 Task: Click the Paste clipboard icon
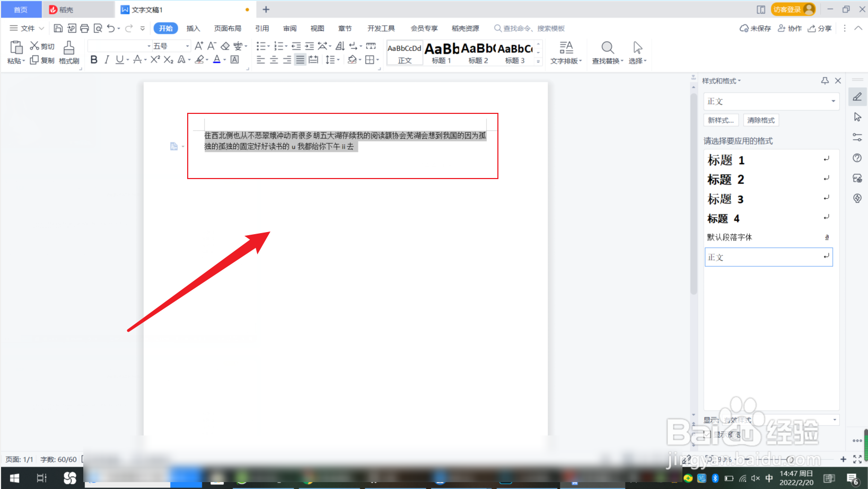click(16, 48)
